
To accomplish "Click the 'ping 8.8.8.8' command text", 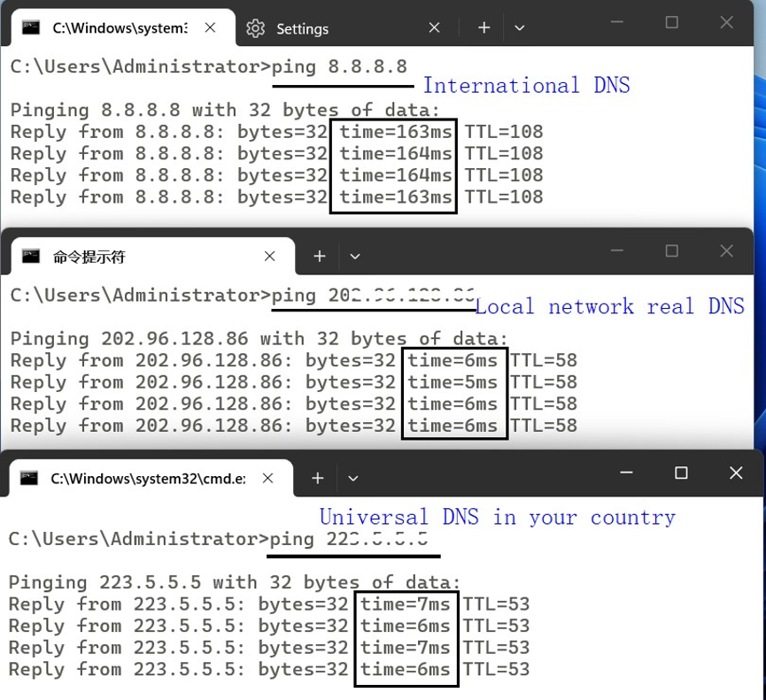I will pyautogui.click(x=339, y=67).
